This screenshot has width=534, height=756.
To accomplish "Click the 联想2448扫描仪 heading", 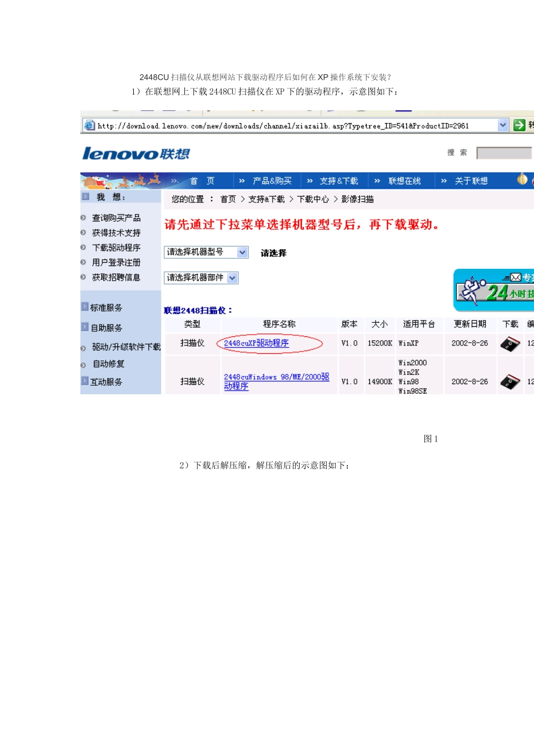I will pyautogui.click(x=198, y=310).
